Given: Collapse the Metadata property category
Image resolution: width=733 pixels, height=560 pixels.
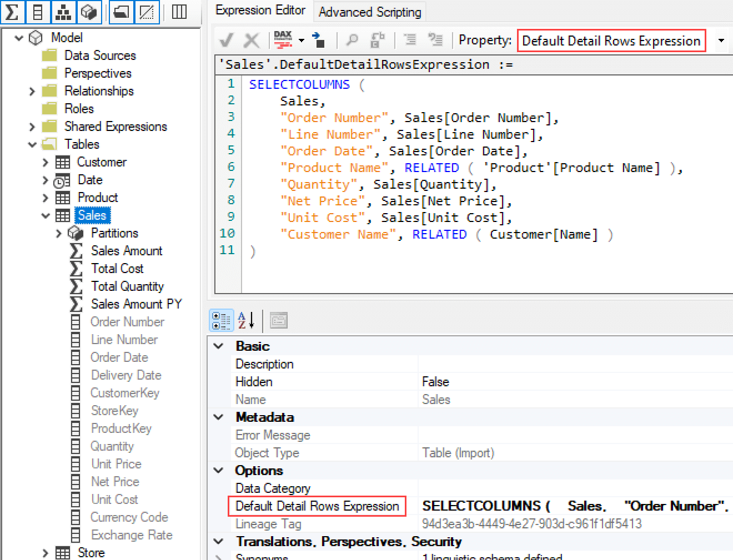Looking at the screenshot, I should (219, 417).
